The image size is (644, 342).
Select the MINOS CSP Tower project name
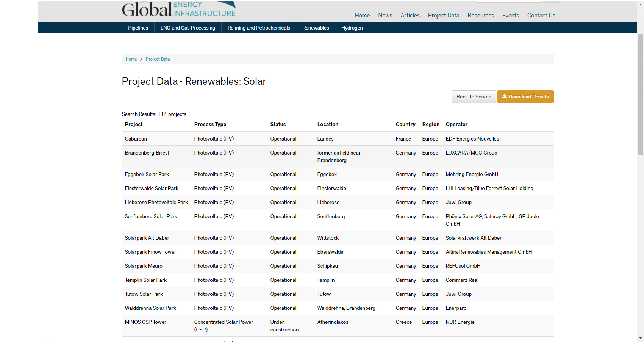coord(145,322)
